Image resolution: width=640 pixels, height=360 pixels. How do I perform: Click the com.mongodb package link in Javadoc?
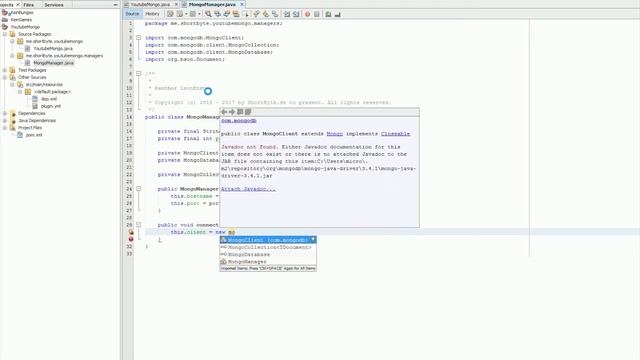238,121
